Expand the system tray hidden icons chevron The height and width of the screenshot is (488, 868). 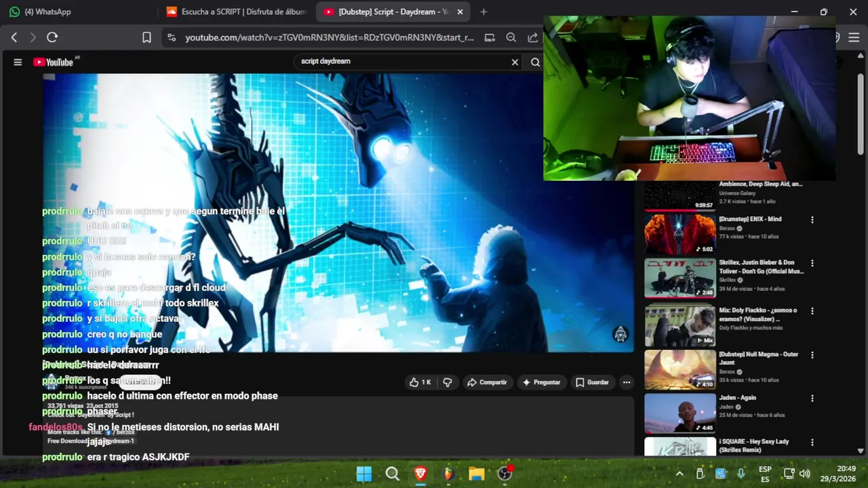coord(679,474)
